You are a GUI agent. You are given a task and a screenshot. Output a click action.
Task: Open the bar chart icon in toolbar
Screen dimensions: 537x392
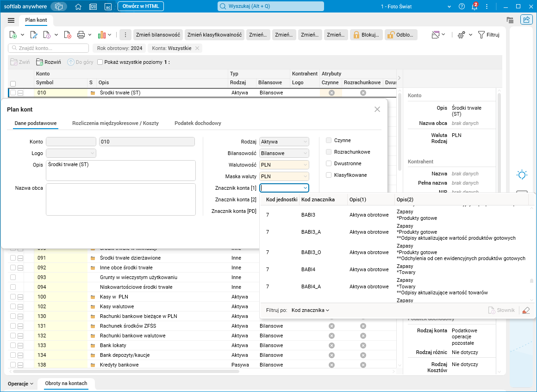[102, 35]
